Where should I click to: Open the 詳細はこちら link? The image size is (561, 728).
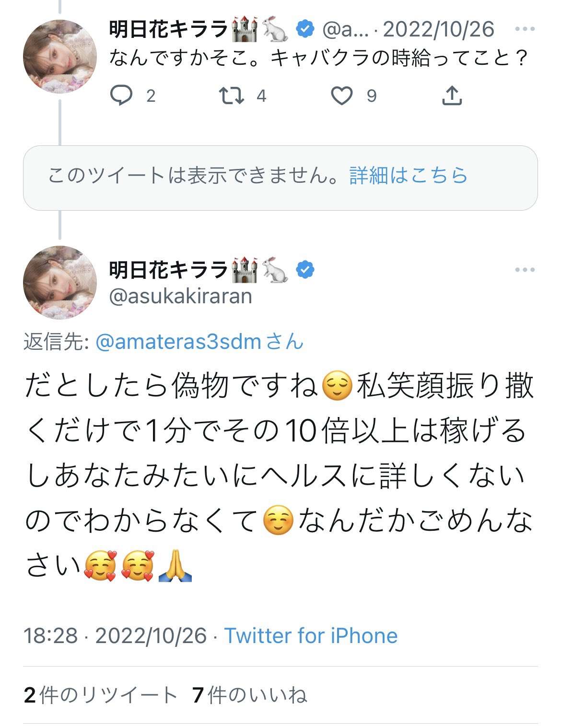(408, 176)
